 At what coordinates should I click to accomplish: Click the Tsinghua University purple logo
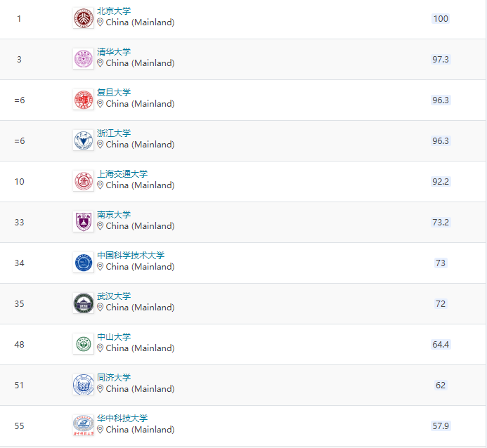(83, 59)
